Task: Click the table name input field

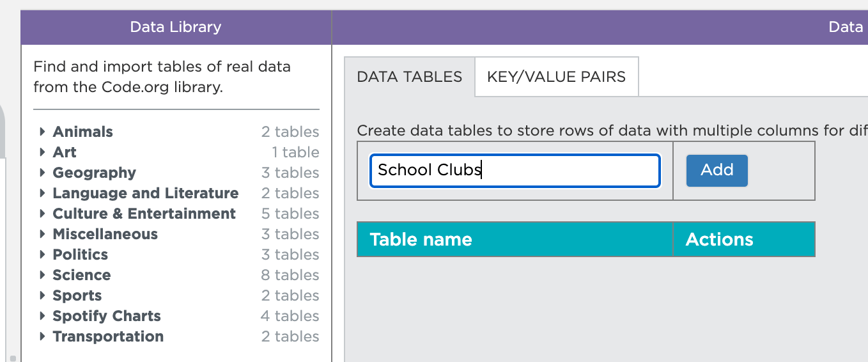Action: coord(515,171)
